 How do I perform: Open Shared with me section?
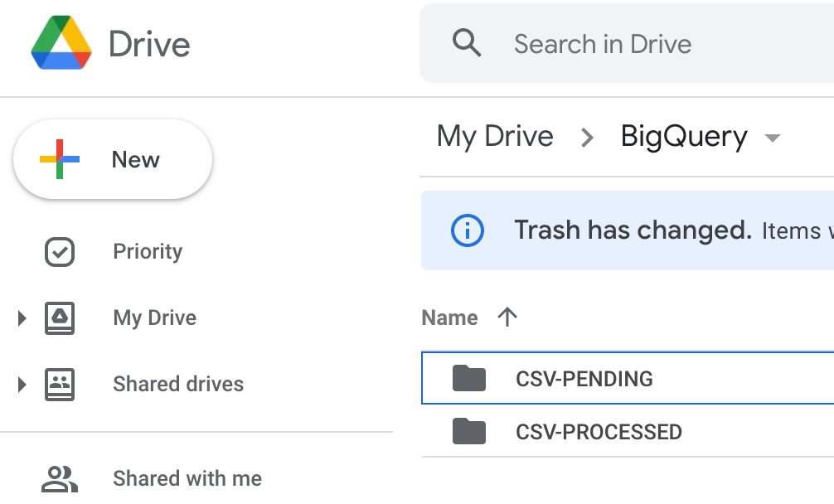187,478
